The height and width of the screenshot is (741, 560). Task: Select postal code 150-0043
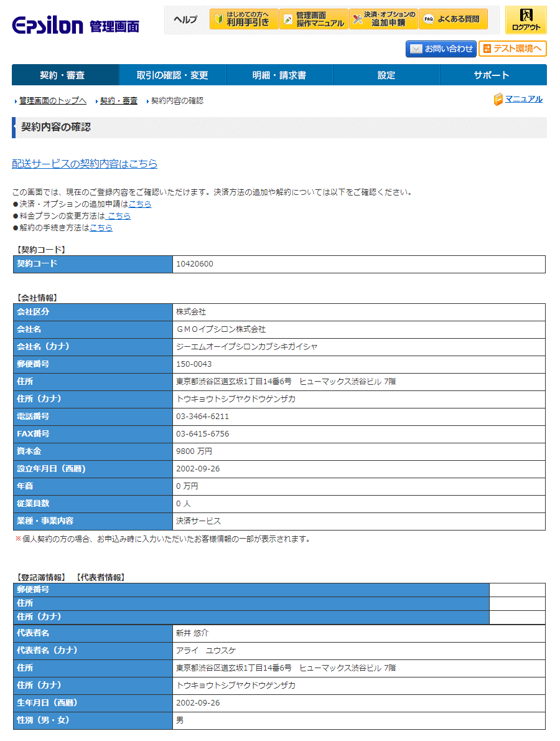[x=194, y=364]
